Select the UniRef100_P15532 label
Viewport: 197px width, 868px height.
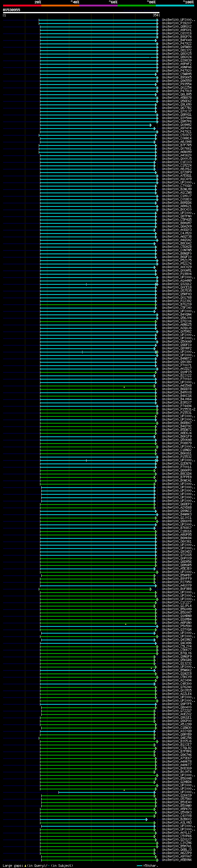[x=177, y=457]
